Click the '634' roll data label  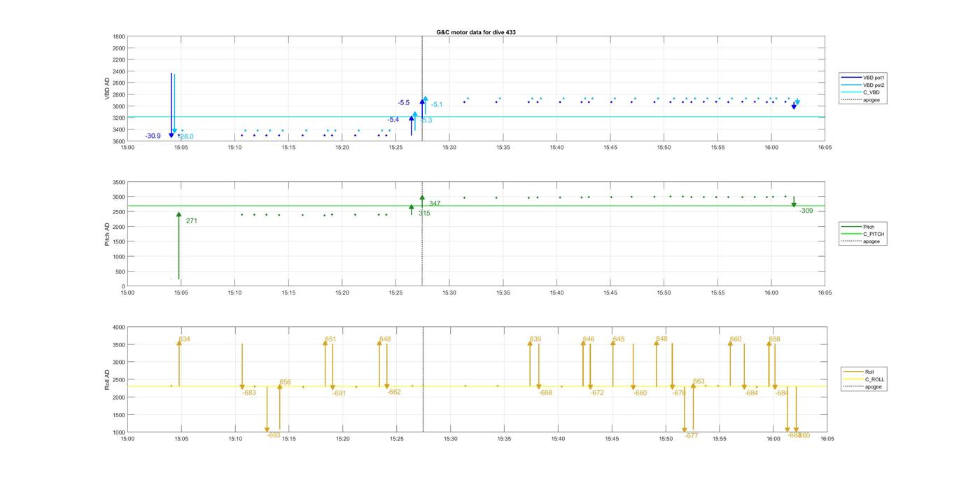coord(185,339)
